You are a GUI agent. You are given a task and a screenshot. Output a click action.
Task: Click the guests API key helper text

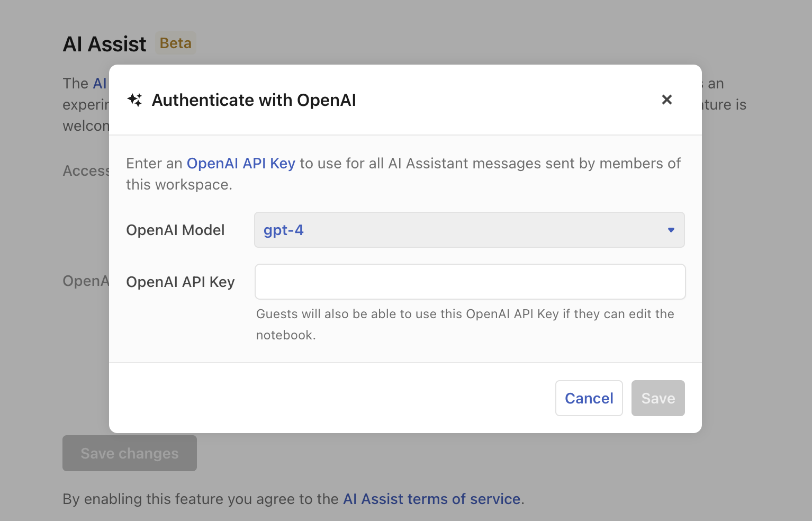click(x=465, y=324)
